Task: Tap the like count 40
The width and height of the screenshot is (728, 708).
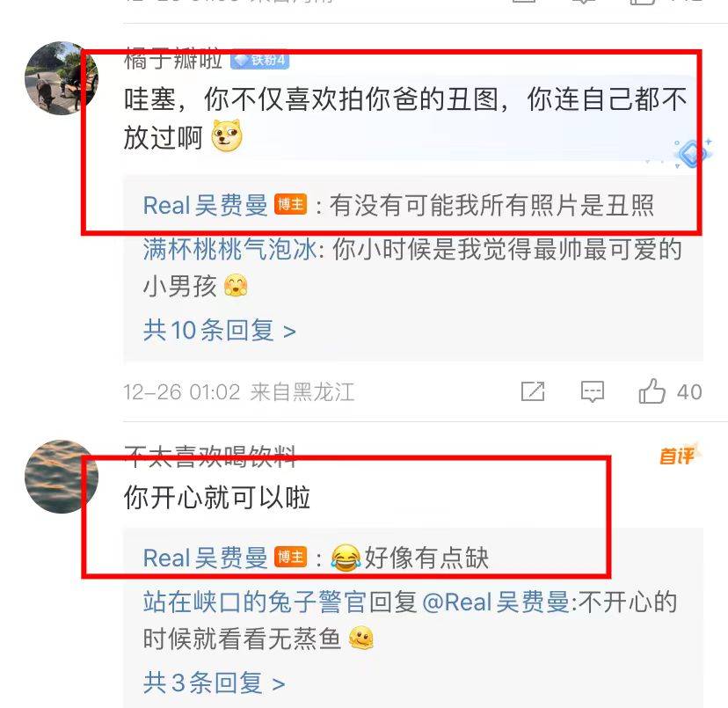Action: coord(689,392)
